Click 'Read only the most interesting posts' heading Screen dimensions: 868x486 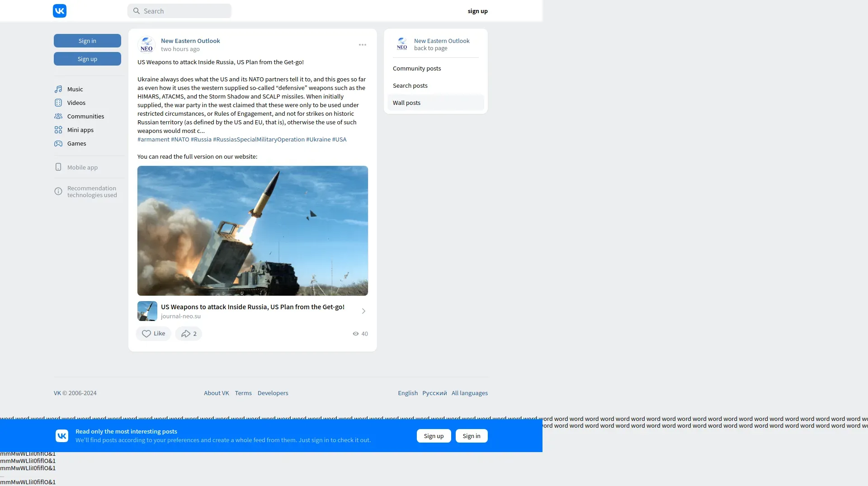(126, 431)
